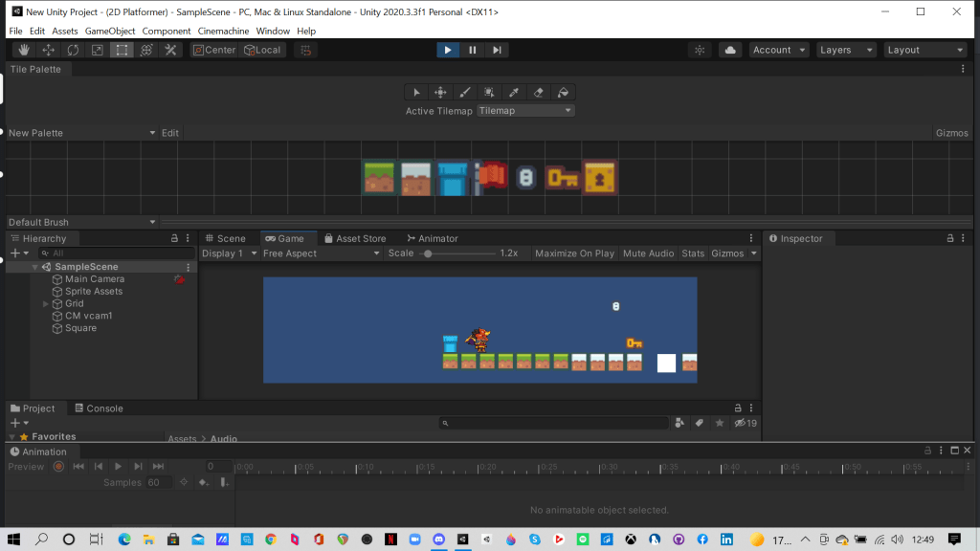
Task: Toggle Maximize On Play
Action: pos(574,253)
